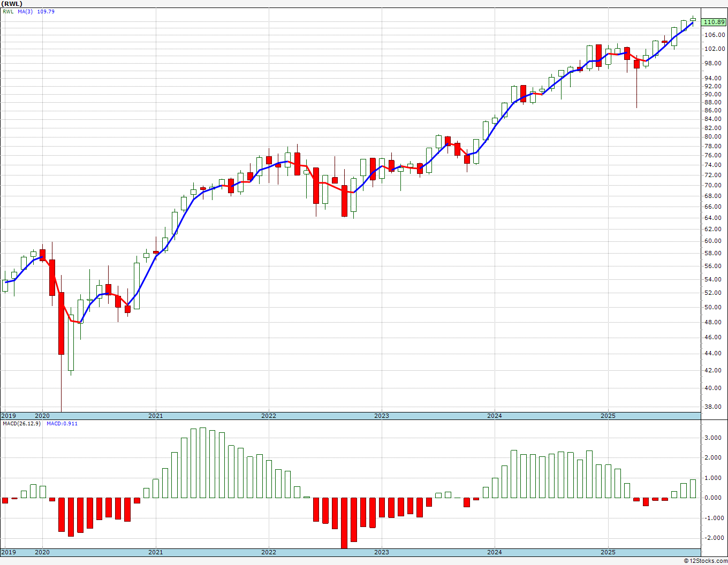Click the 106.00 label on the price axis
728x565 pixels.
tap(715, 35)
